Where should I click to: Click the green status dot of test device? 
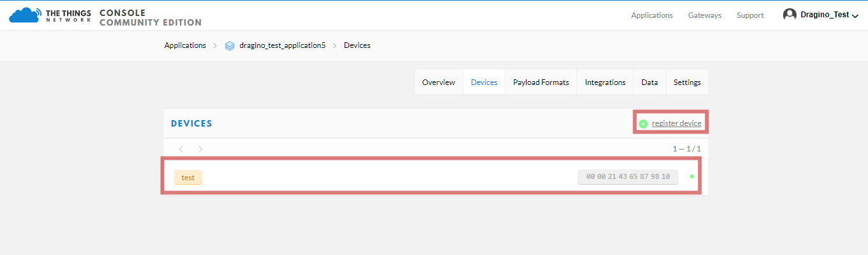(692, 176)
